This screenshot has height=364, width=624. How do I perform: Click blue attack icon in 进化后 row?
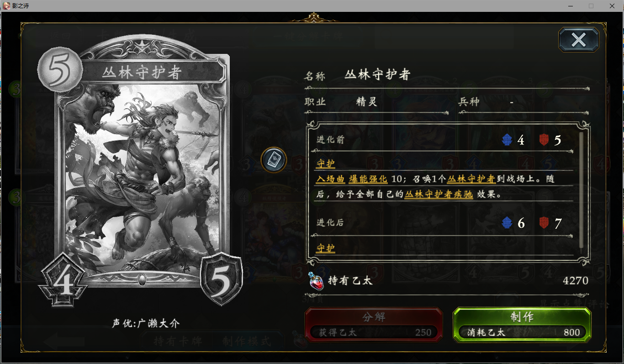[507, 223]
